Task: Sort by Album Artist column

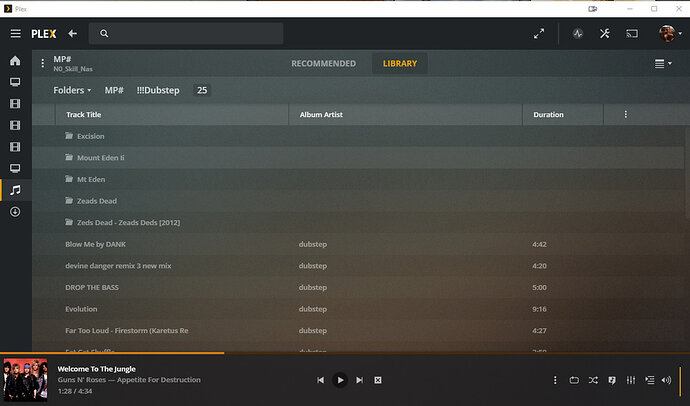Action: (321, 114)
